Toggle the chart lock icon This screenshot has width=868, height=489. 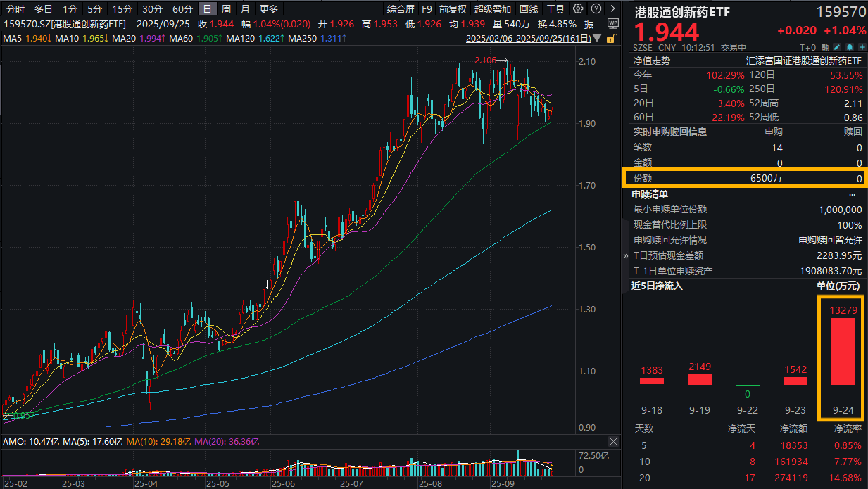click(610, 39)
